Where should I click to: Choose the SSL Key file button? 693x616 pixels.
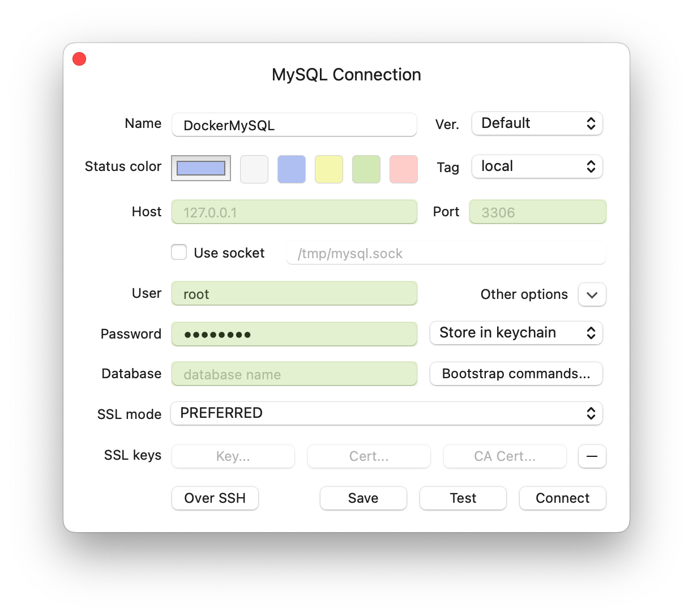pos(233,456)
